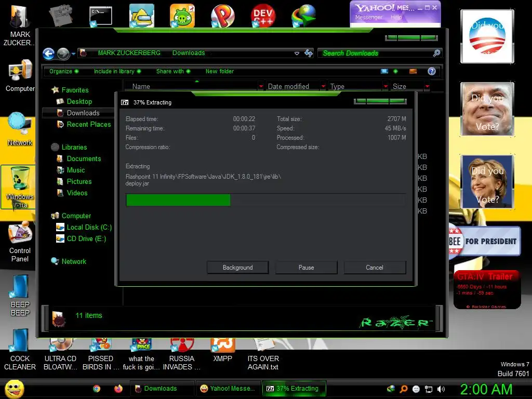Click the search magnifier icon
Screen dimensions: 532x399
point(436,53)
